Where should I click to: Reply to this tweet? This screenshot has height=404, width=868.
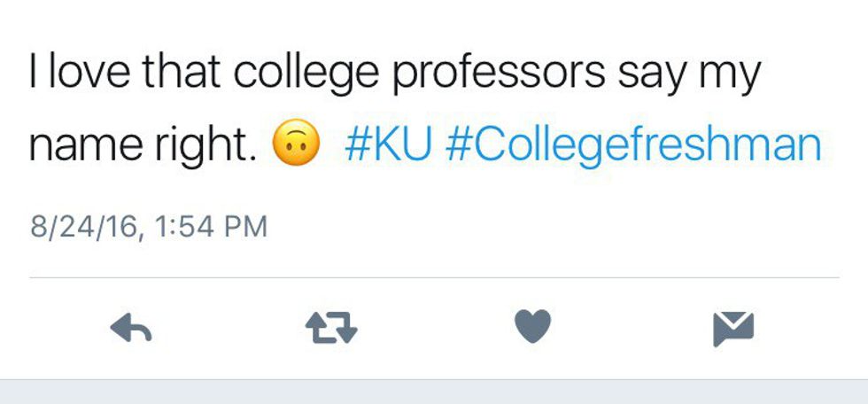pyautogui.click(x=131, y=329)
